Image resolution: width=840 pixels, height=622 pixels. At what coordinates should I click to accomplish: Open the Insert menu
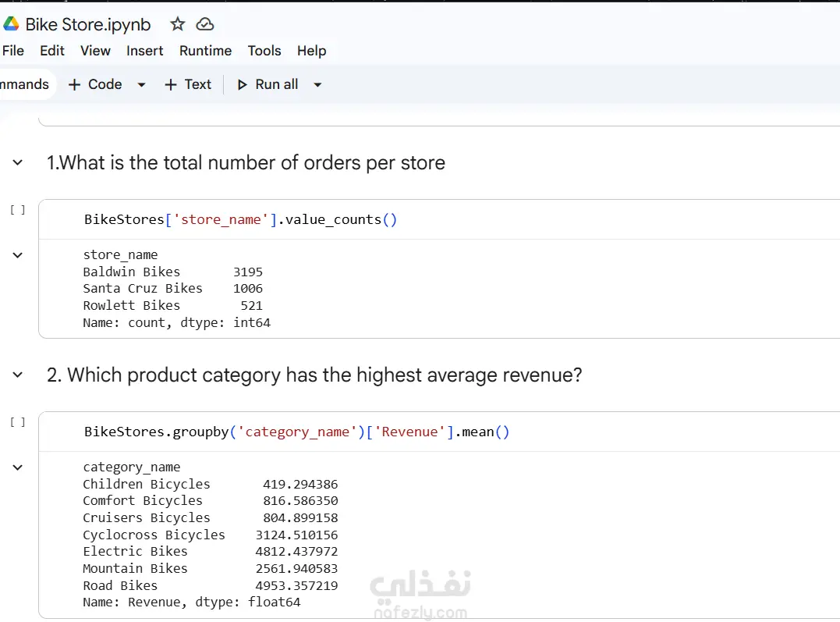tap(144, 51)
